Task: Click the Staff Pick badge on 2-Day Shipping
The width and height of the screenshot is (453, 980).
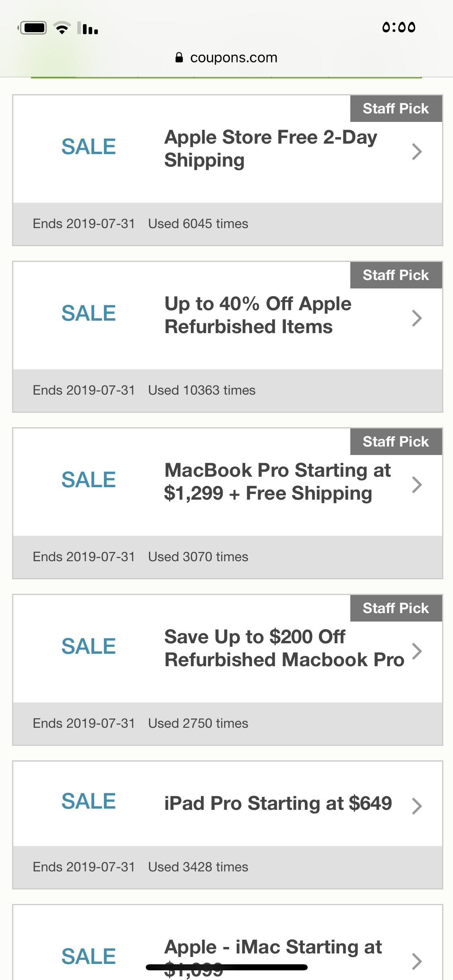Action: point(396,109)
